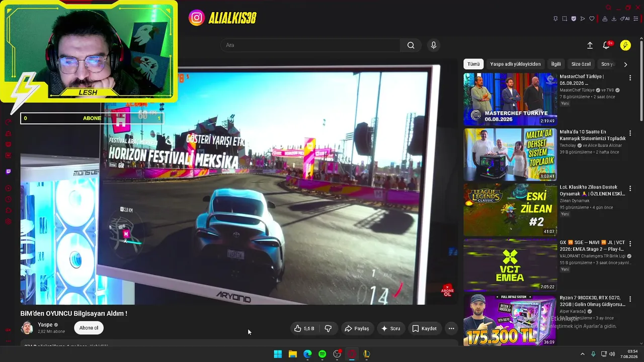The width and height of the screenshot is (644, 362).
Task: Click the Alper Karadağ channel name
Action: 574,311
